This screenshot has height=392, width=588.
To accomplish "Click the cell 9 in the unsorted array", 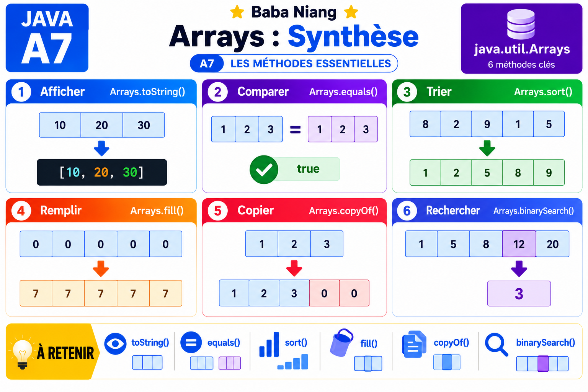I will coord(487,124).
